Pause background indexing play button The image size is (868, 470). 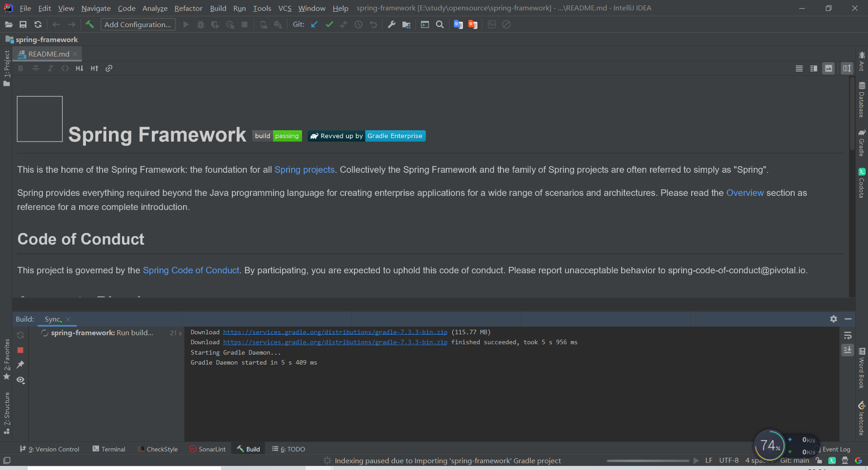pos(696,461)
